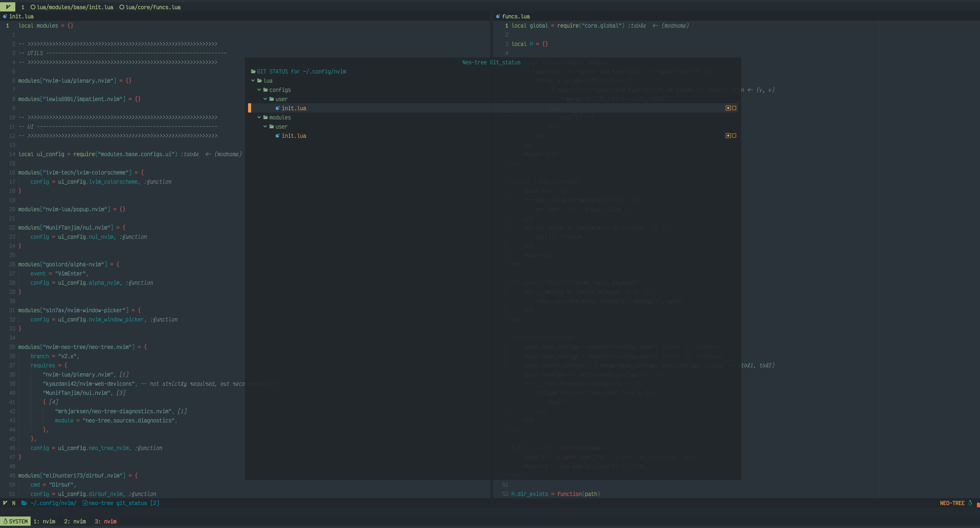Viewport: 980px width, 528px height.
Task: Click ~/.config/nvim/ path in statusline
Action: click(53, 503)
